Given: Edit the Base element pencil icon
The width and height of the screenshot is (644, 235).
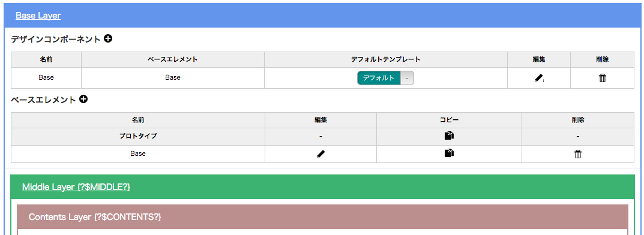Looking at the screenshot, I should (x=320, y=154).
